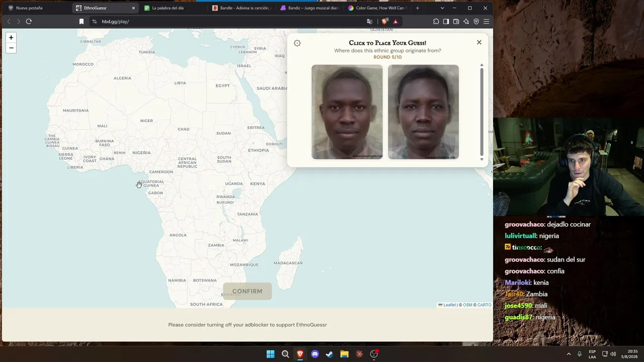The height and width of the screenshot is (362, 644).
Task: Click chat message 'sudan del sur'
Action: point(566,259)
